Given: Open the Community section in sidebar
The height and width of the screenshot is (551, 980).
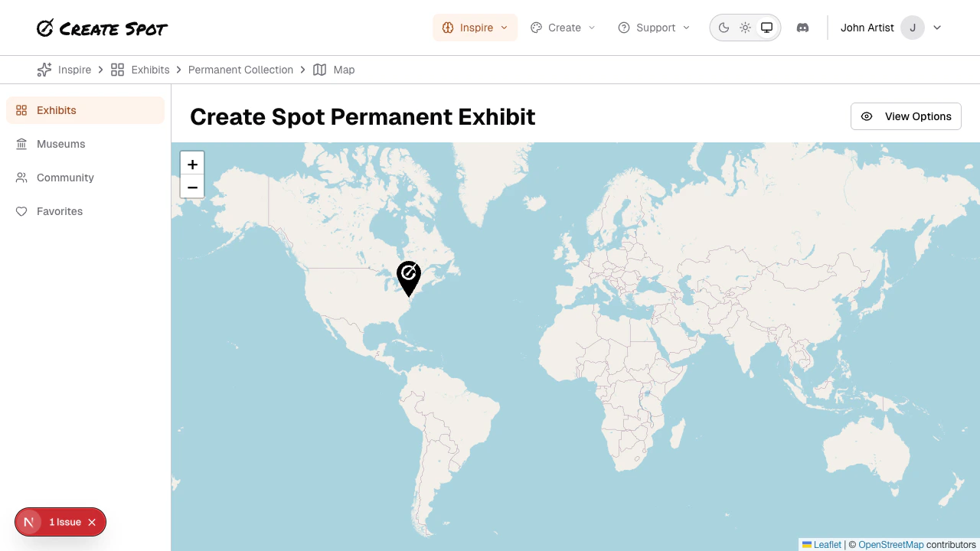Looking at the screenshot, I should click(x=65, y=178).
